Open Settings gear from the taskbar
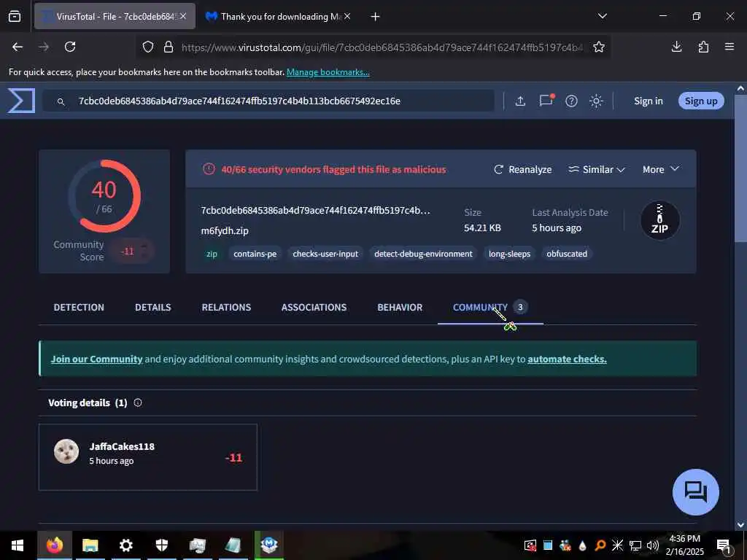This screenshot has width=747, height=560. click(x=125, y=545)
